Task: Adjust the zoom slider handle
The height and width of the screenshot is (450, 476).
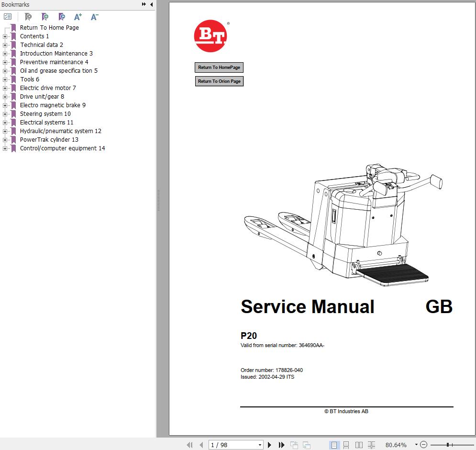Action: pos(448,445)
